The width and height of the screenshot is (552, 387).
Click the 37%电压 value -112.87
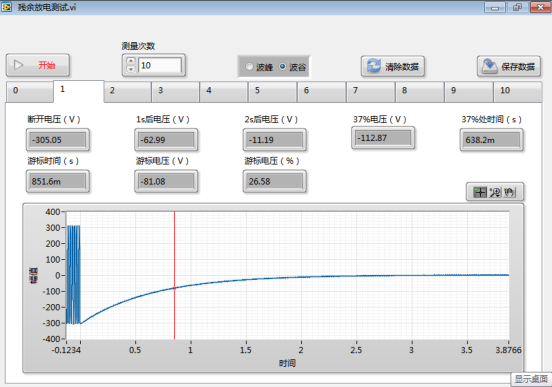tap(383, 138)
